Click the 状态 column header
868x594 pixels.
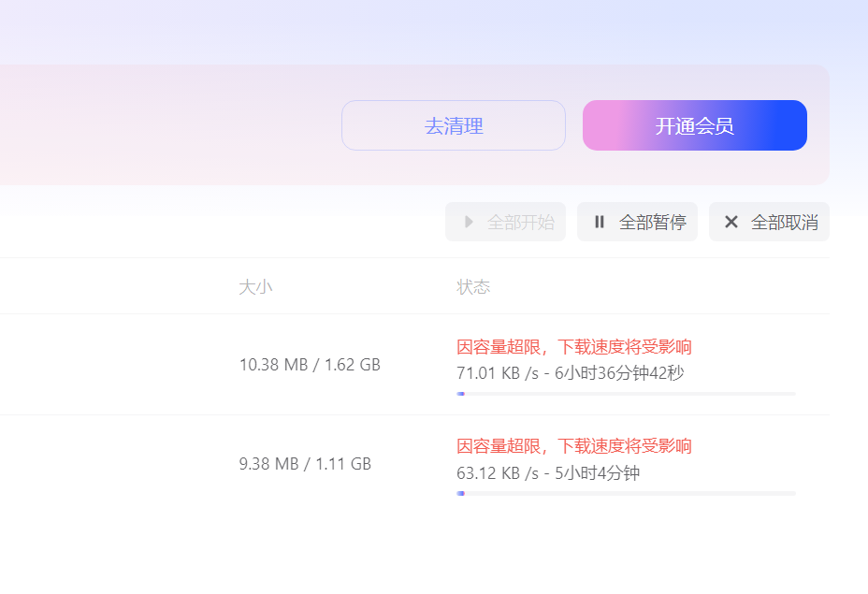[x=473, y=287]
